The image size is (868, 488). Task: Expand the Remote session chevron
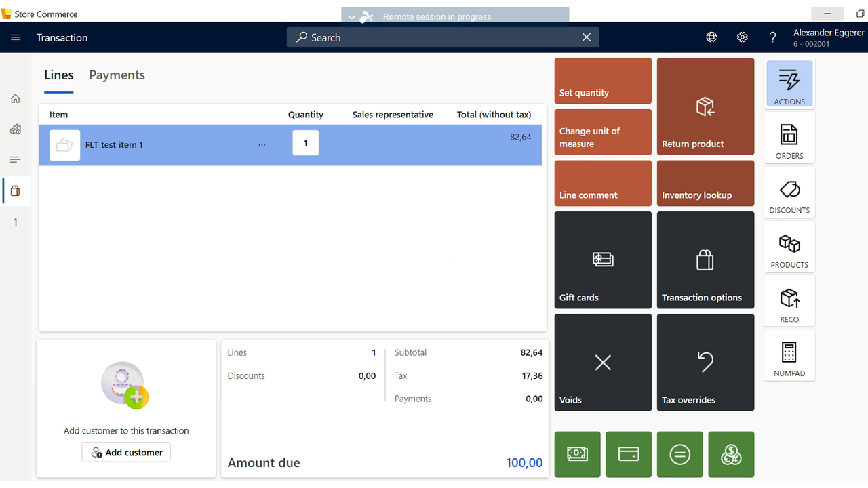click(351, 17)
